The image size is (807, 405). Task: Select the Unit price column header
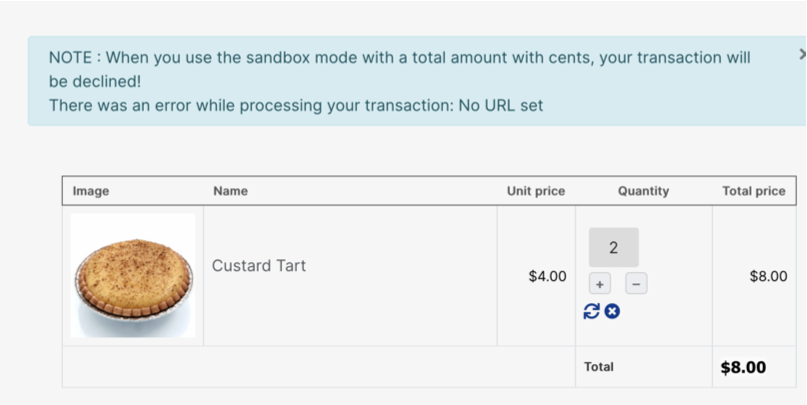tap(535, 191)
